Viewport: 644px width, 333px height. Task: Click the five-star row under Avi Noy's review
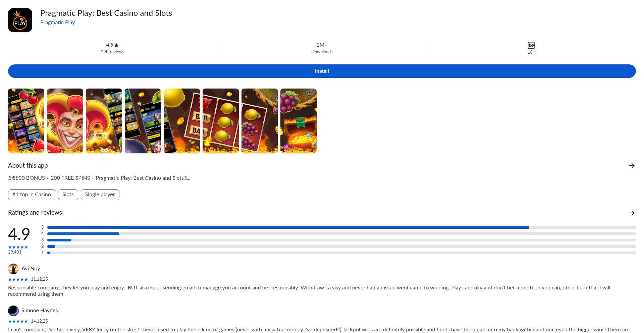(x=18, y=279)
